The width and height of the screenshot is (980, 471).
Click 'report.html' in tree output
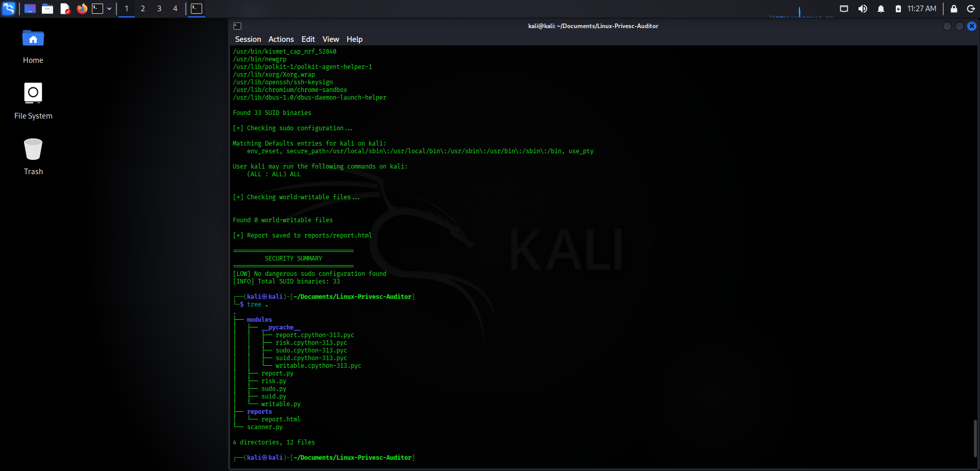(281, 419)
